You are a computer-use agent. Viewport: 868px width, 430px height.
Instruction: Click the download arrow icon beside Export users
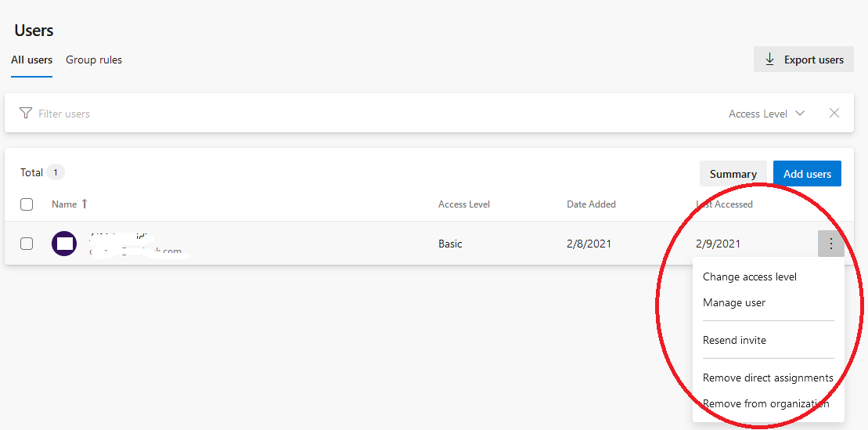pos(769,60)
